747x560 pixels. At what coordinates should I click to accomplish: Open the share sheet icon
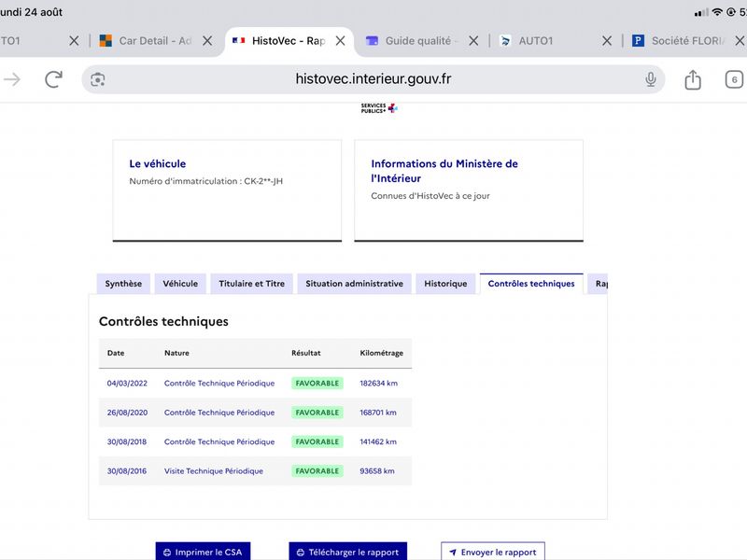tap(693, 79)
